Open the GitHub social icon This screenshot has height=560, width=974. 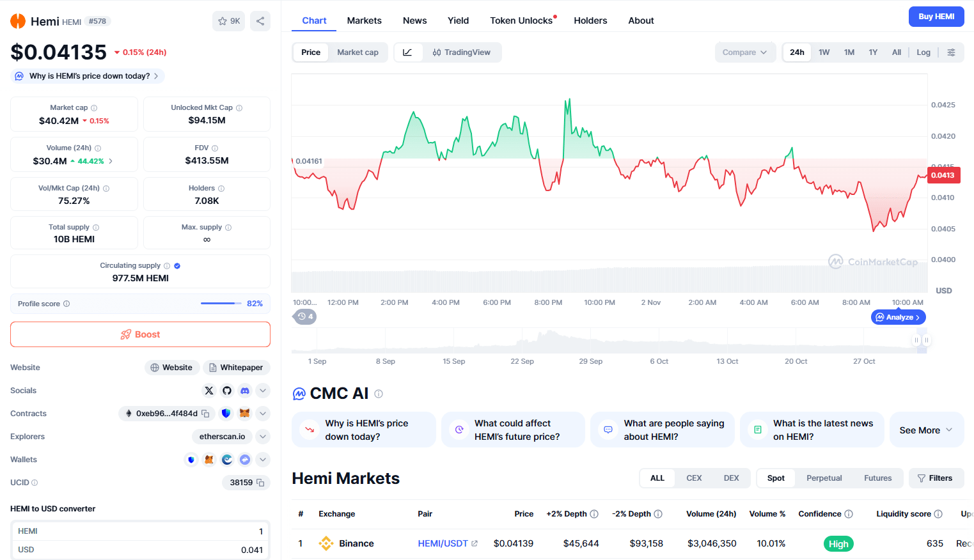[x=227, y=391]
